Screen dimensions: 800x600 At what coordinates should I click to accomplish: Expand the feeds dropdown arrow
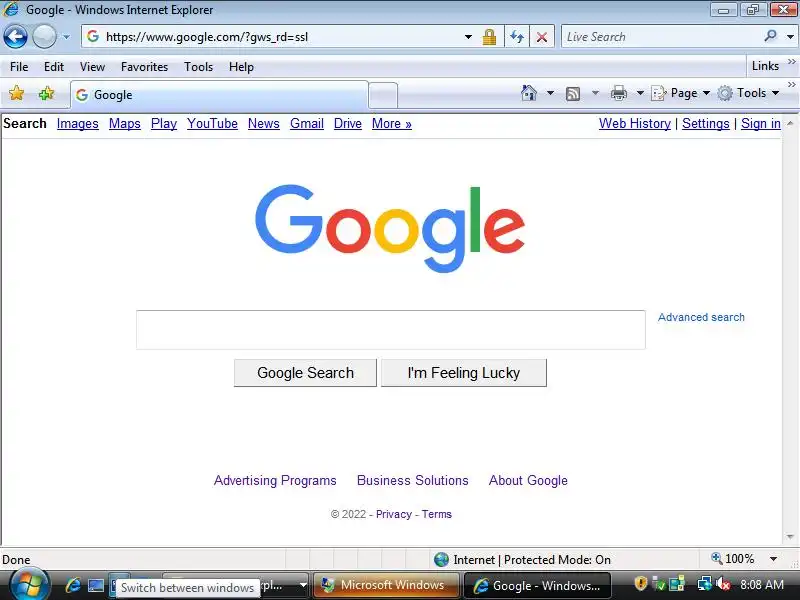click(x=595, y=93)
